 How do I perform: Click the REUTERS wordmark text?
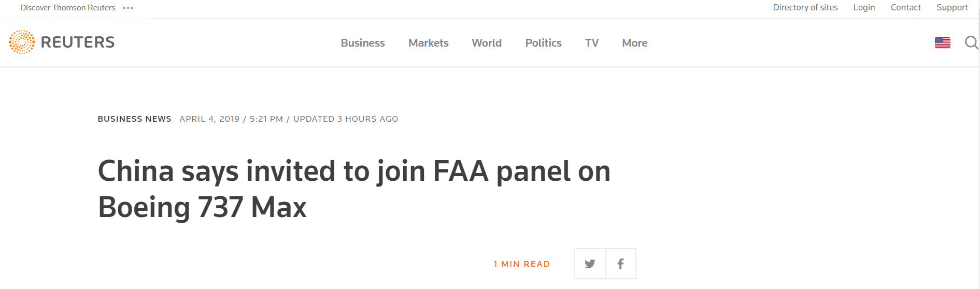[78, 42]
